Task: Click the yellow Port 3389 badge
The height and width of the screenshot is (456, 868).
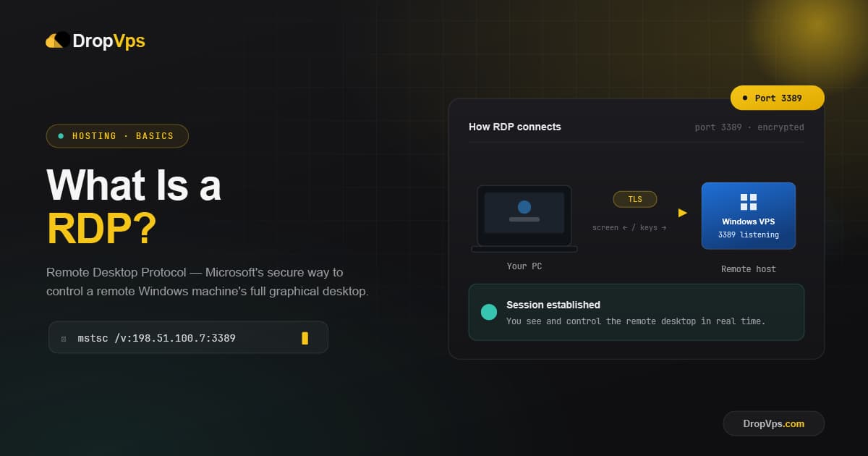Action: tap(777, 98)
